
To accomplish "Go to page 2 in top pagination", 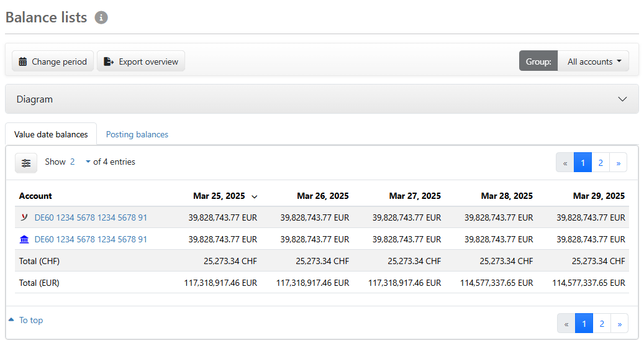I will pyautogui.click(x=601, y=163).
